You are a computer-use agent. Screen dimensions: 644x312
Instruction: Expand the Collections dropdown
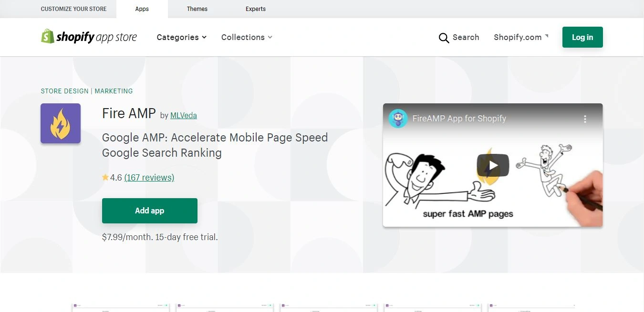pos(247,37)
